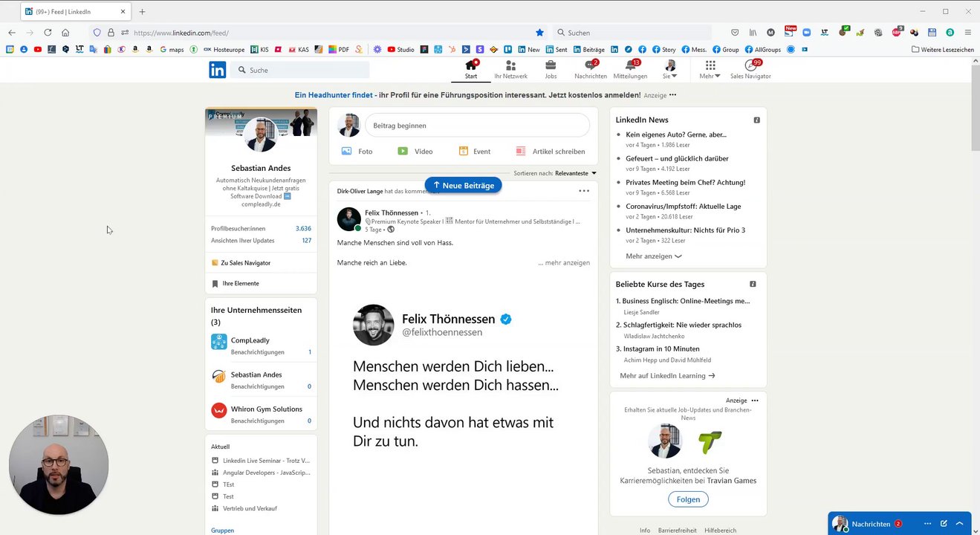Image resolution: width=980 pixels, height=535 pixels.
Task: Open the Anzeige three-dot menu in the top banner
Action: click(672, 95)
